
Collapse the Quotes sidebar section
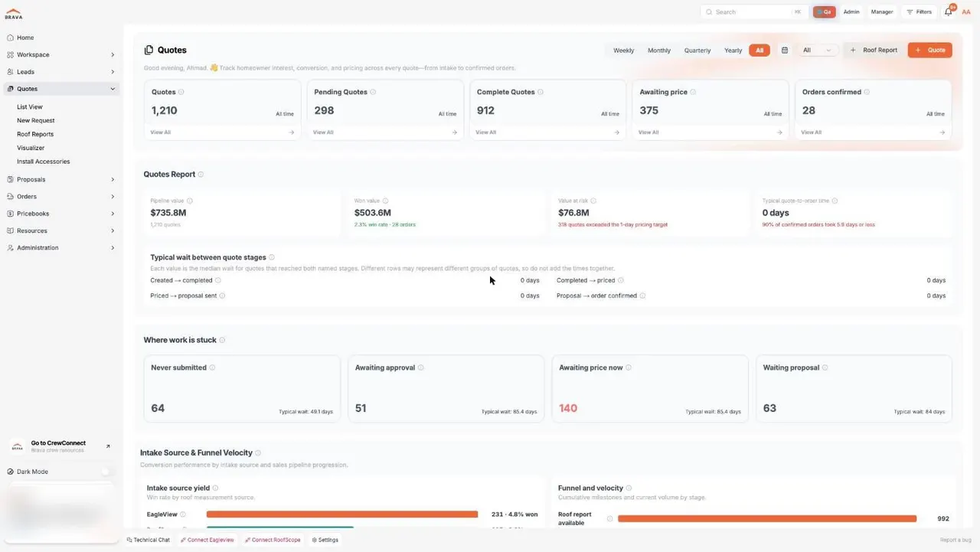113,89
